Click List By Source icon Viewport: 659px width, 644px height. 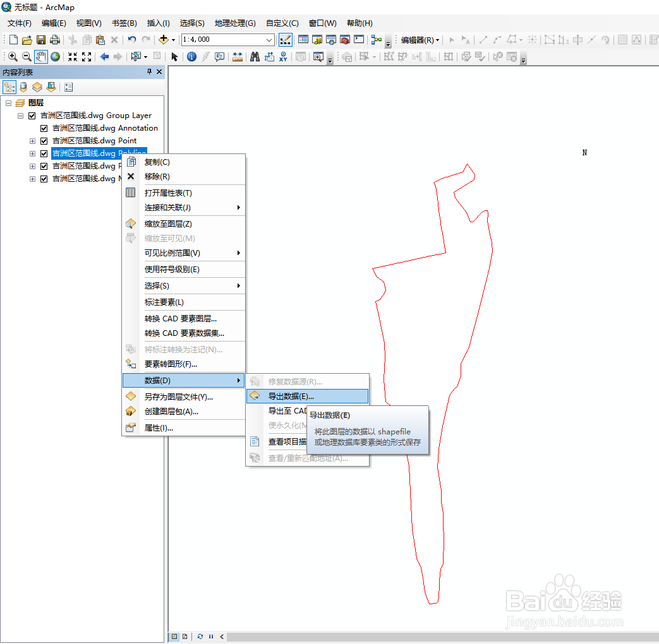click(23, 87)
